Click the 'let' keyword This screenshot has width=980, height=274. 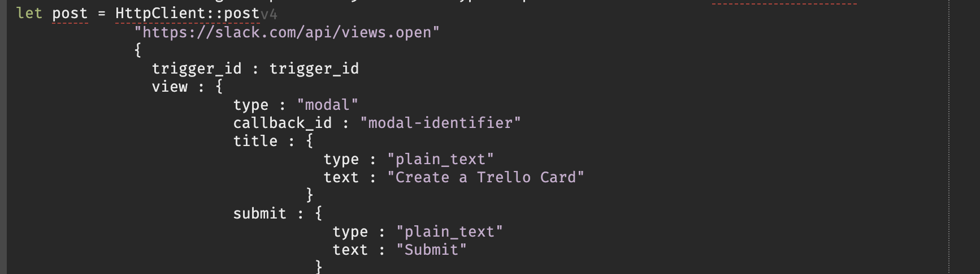[x=29, y=14]
